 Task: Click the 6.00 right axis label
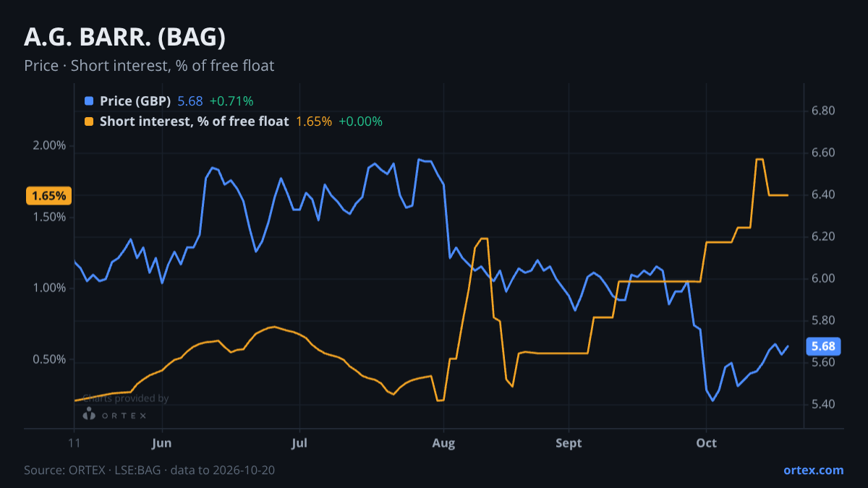click(824, 279)
